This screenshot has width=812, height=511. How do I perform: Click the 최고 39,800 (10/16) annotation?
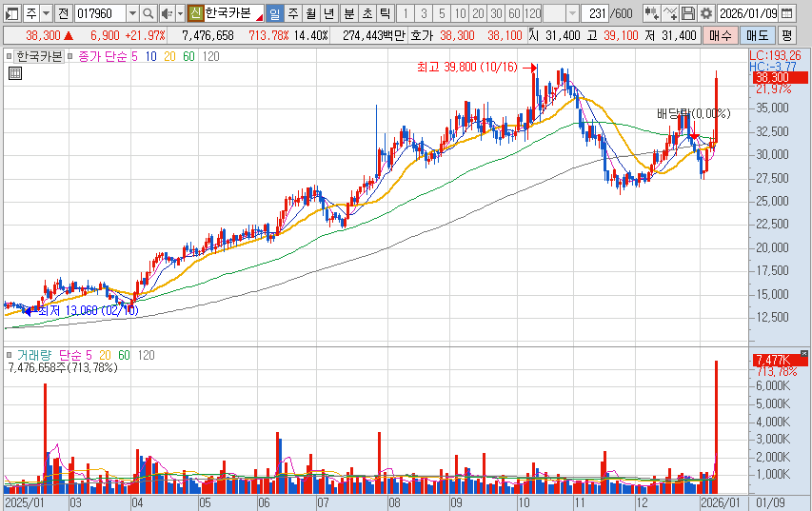coord(467,67)
